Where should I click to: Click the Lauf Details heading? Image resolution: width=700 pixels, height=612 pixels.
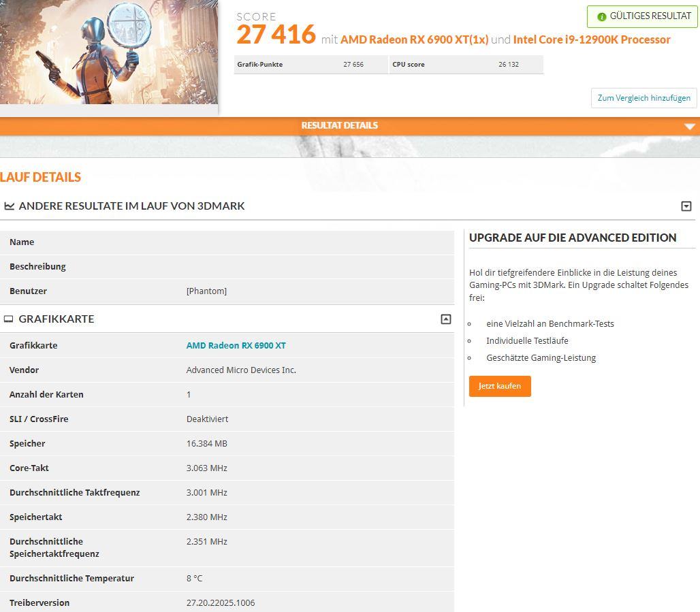click(x=41, y=177)
